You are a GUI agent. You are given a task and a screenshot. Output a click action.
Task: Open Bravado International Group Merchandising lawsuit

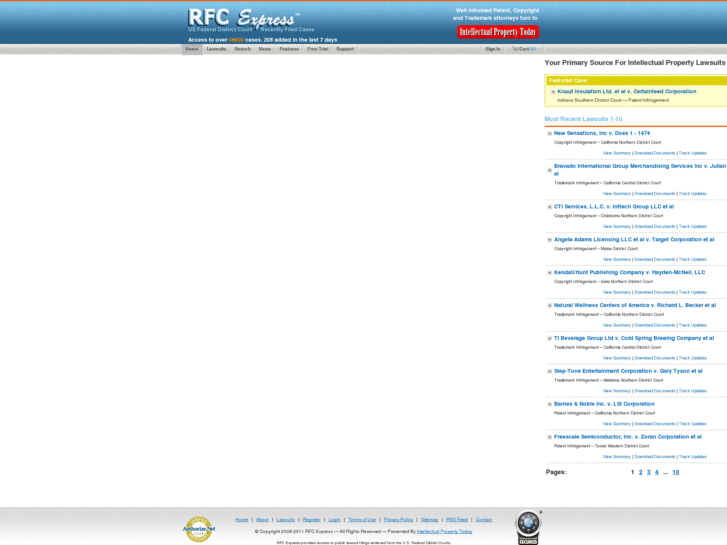click(x=640, y=170)
